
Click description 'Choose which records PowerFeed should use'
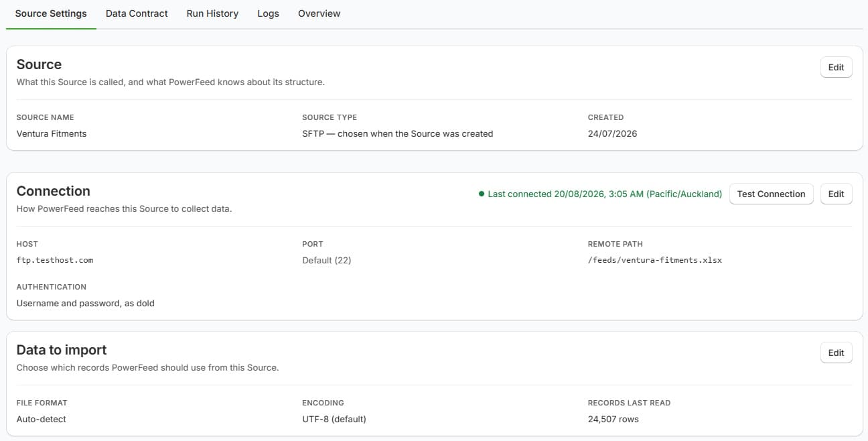147,367
